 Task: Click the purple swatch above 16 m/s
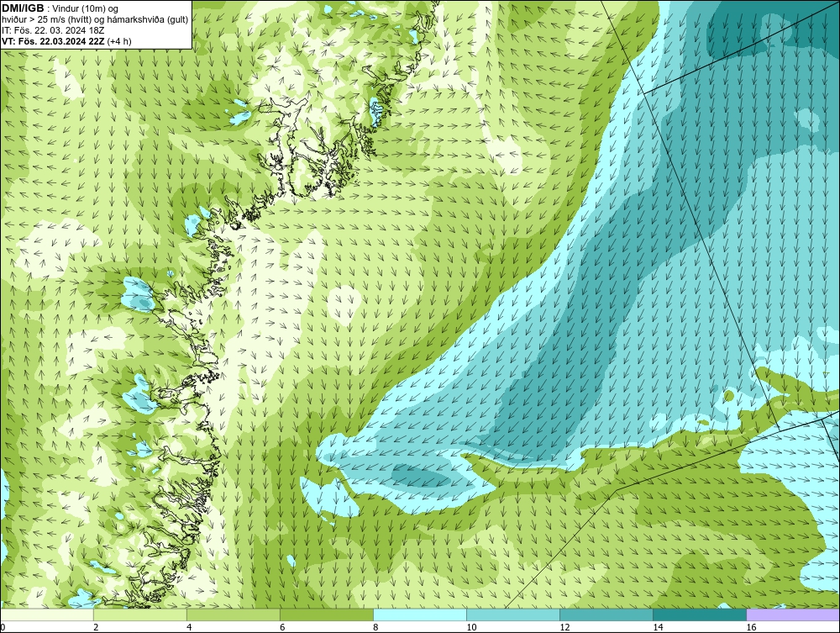pyautogui.click(x=793, y=615)
